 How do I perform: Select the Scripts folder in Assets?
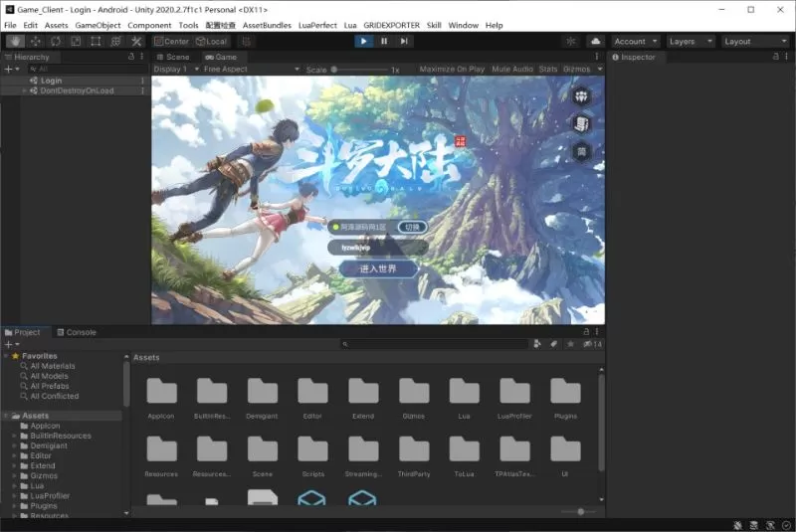(x=312, y=450)
